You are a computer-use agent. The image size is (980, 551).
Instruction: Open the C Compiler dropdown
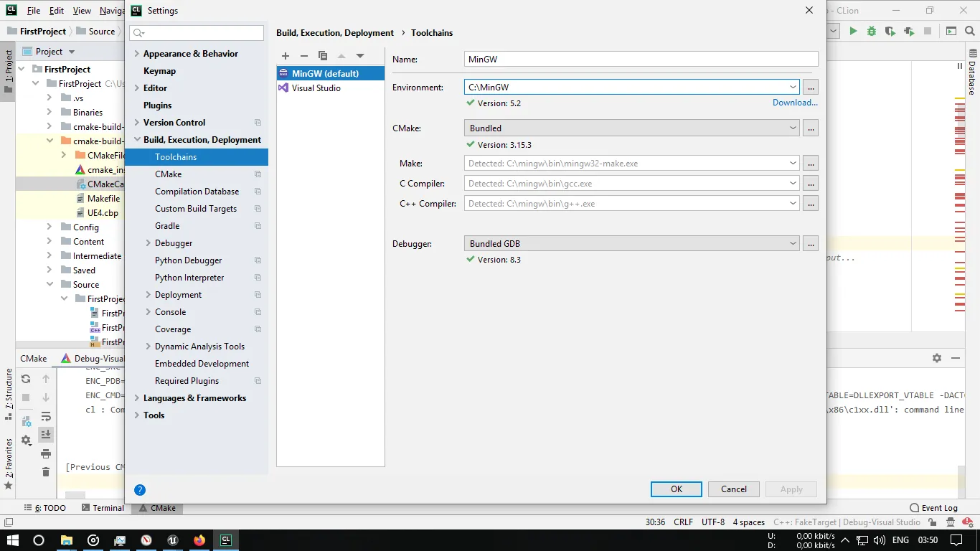click(x=793, y=183)
